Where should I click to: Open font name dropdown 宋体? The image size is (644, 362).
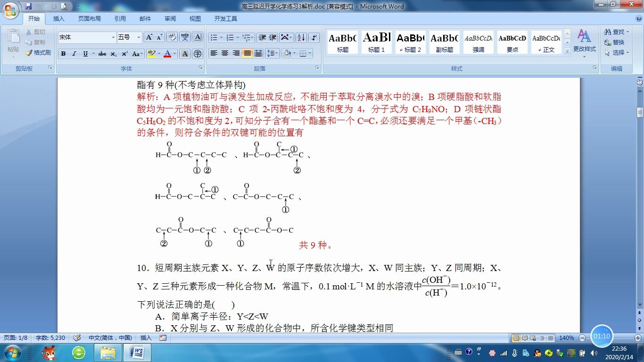113,37
